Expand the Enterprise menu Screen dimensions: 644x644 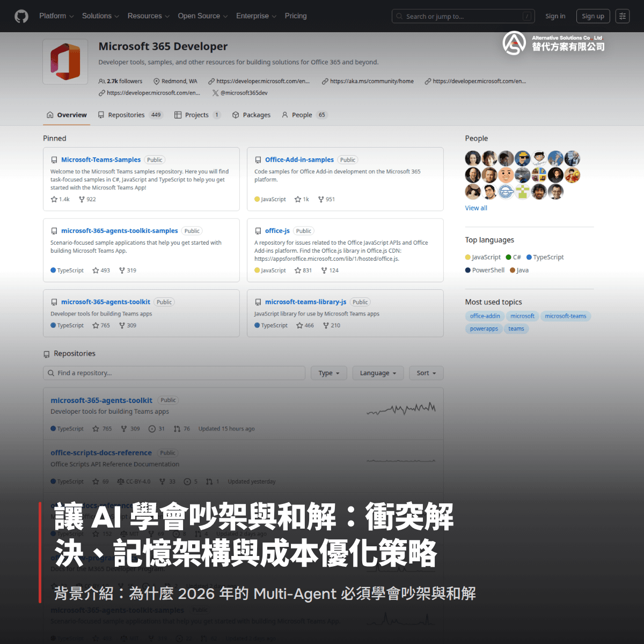tap(256, 16)
